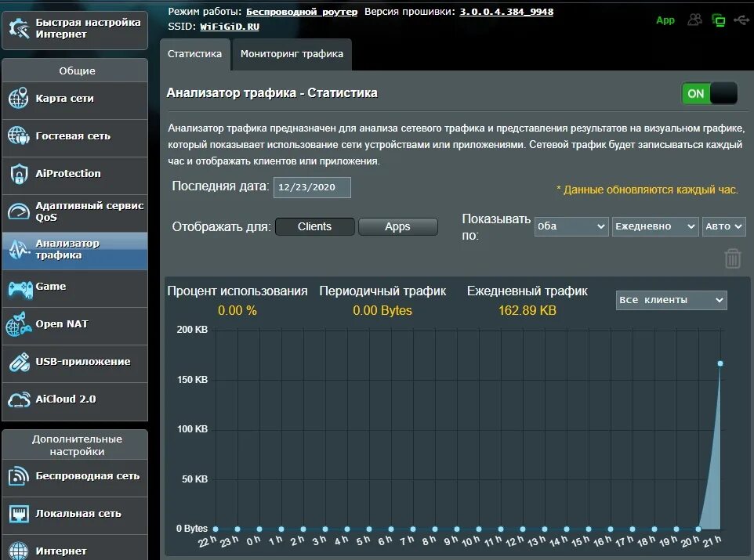Screen dimensions: 754x560
Task: Open the Карта сети menu item
Action: 75,100
